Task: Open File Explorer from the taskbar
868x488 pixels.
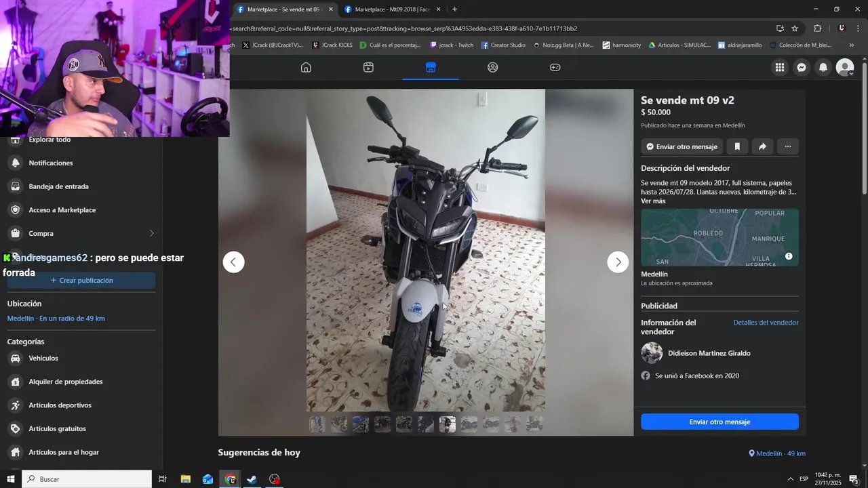Action: (x=185, y=479)
